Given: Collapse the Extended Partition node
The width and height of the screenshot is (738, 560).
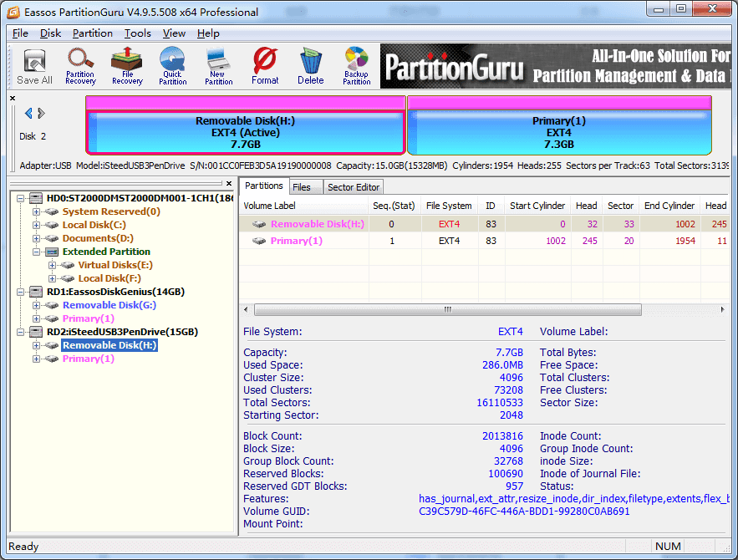Looking at the screenshot, I should click(36, 252).
